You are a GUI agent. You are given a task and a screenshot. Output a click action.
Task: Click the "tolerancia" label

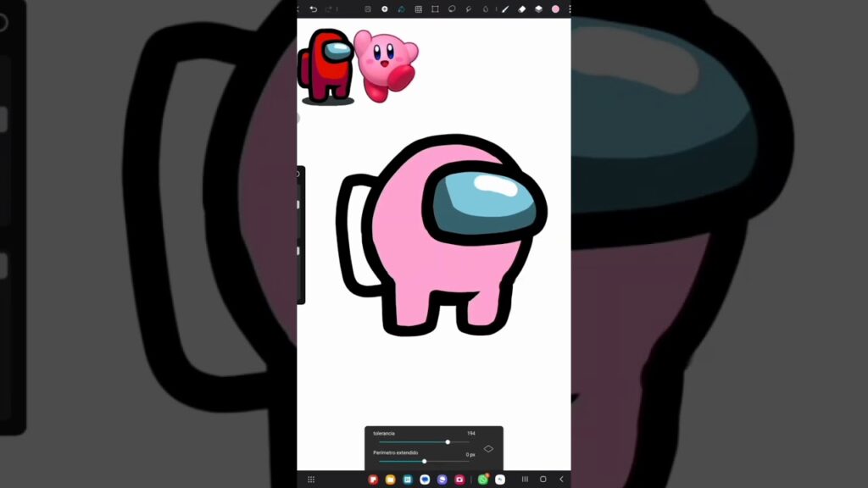click(x=384, y=433)
